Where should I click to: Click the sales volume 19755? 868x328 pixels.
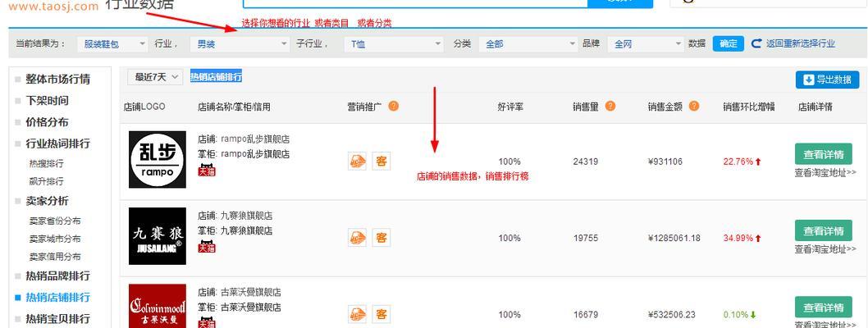(x=586, y=239)
